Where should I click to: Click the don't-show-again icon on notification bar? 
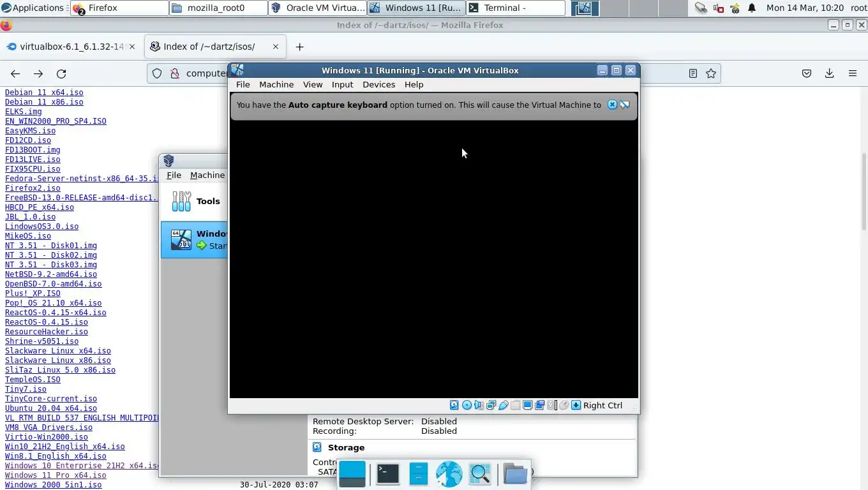click(x=625, y=105)
